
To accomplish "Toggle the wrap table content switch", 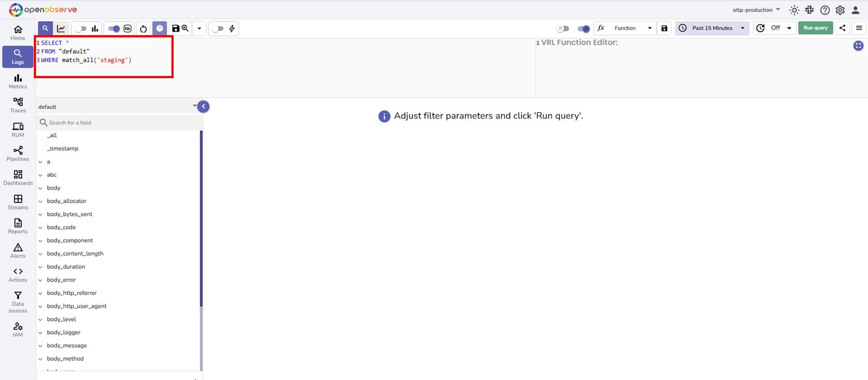I will (x=563, y=29).
